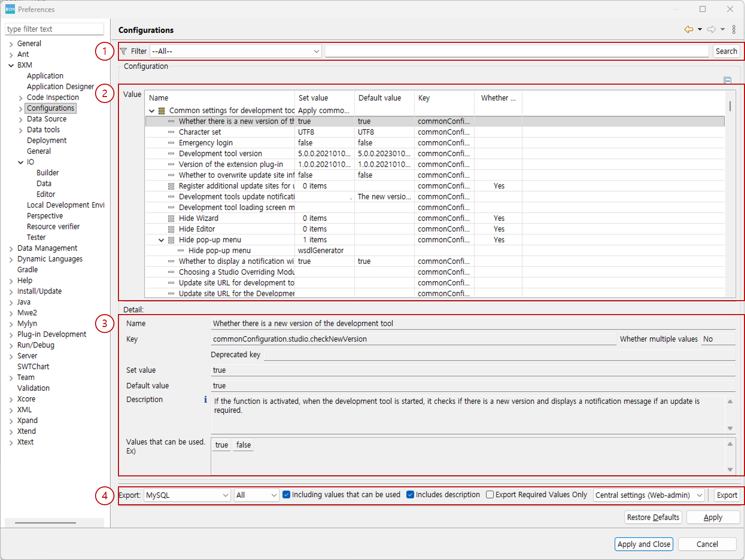Viewport: 745px width, 560px height.
Task: Click the Search button
Action: tap(726, 51)
